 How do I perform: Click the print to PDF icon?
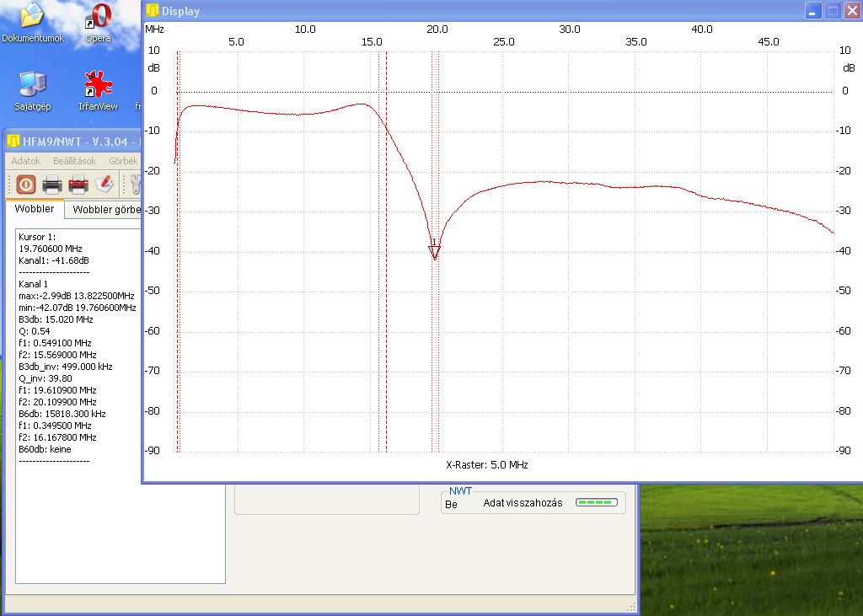(78, 184)
